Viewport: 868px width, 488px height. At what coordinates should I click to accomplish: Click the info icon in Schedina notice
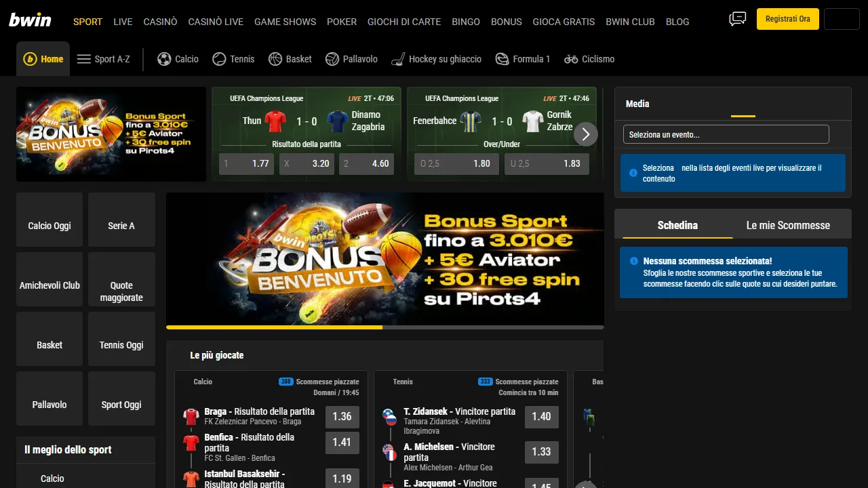pyautogui.click(x=634, y=261)
